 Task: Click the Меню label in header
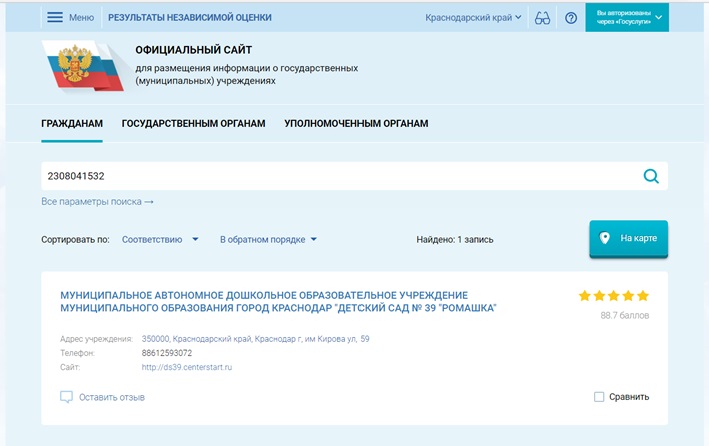coord(81,18)
